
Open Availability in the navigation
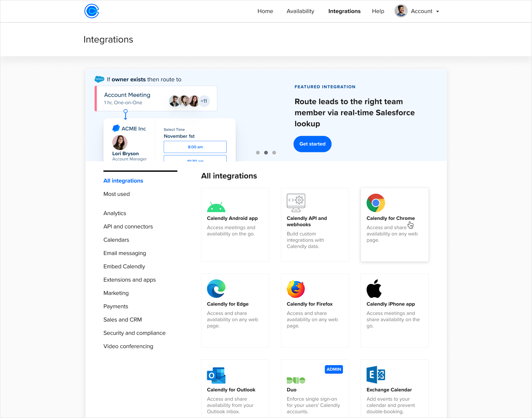coord(300,11)
